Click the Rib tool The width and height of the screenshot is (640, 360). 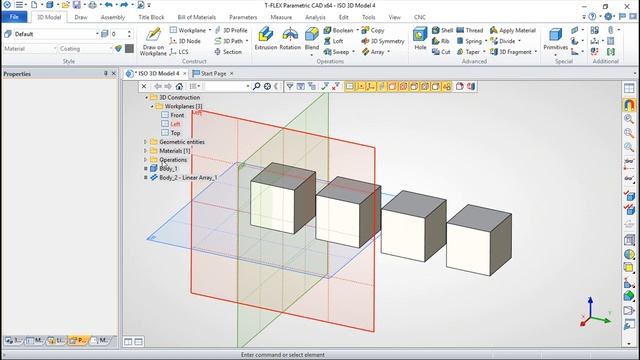[440, 41]
